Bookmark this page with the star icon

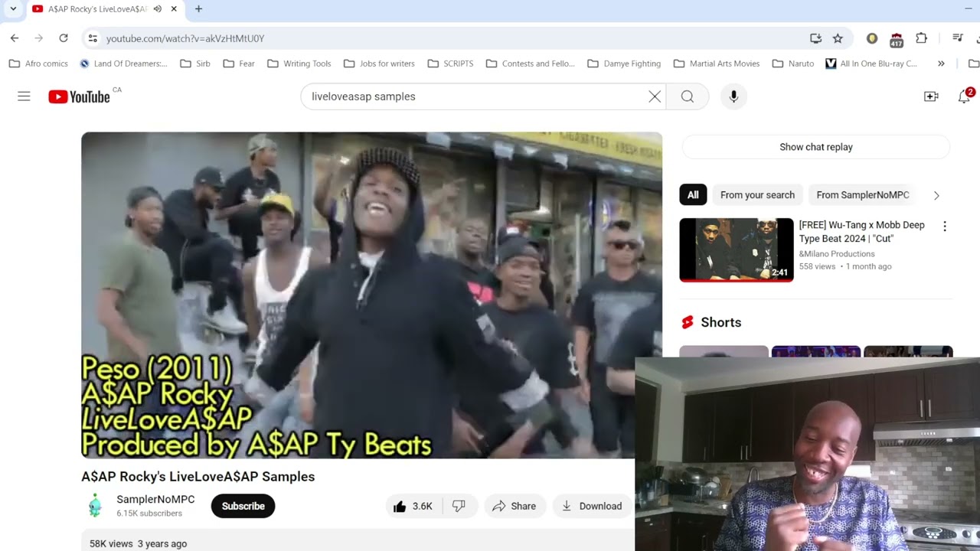pyautogui.click(x=838, y=38)
